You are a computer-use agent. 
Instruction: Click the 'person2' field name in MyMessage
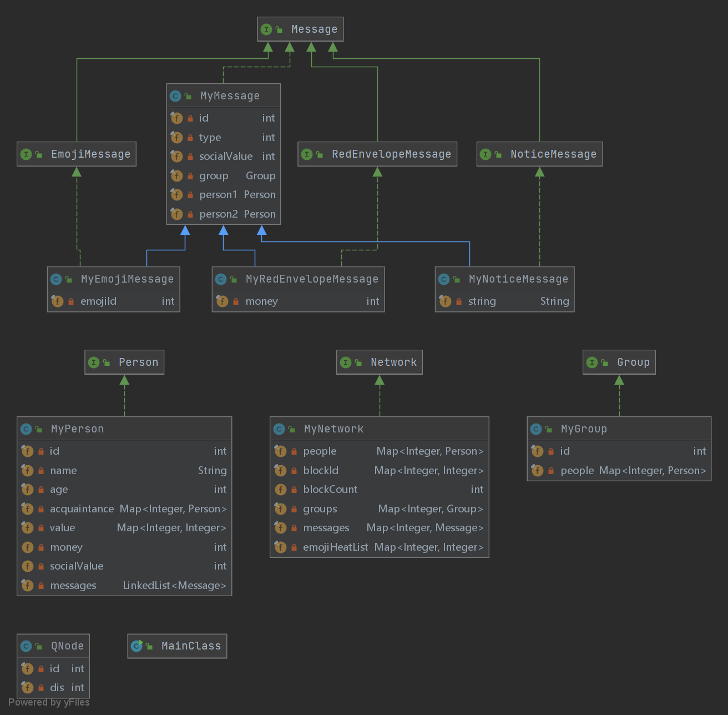point(219,214)
